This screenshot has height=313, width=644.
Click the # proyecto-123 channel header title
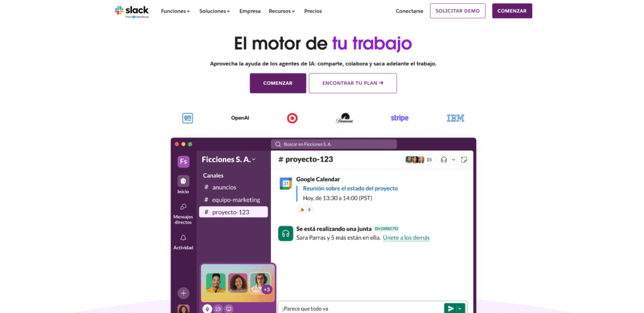coord(306,160)
